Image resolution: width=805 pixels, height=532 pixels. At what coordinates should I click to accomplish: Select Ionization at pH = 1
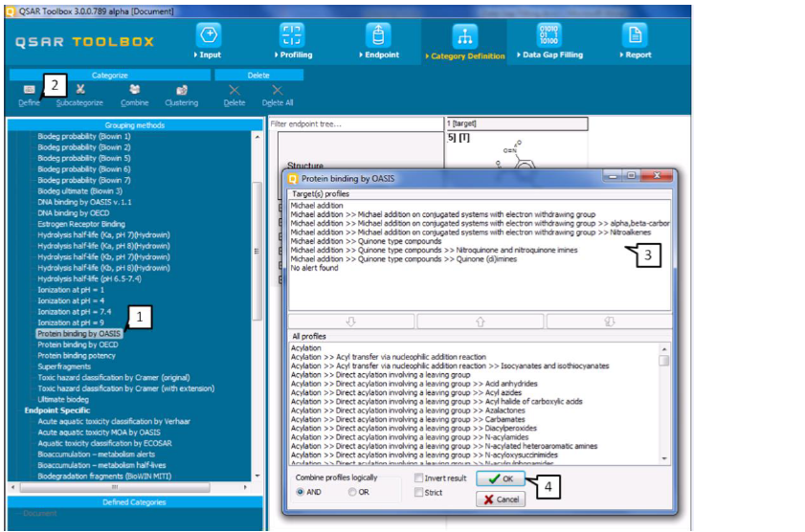[71, 290]
